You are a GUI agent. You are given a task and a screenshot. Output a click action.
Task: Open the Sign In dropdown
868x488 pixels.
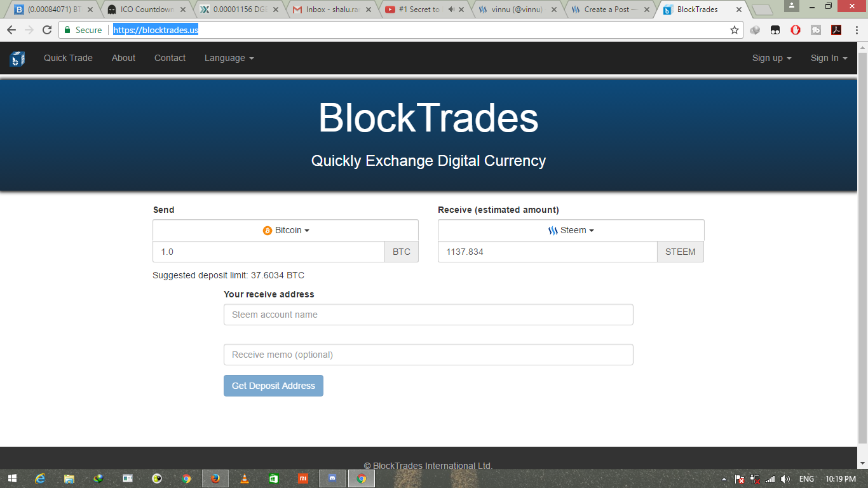pyautogui.click(x=829, y=58)
